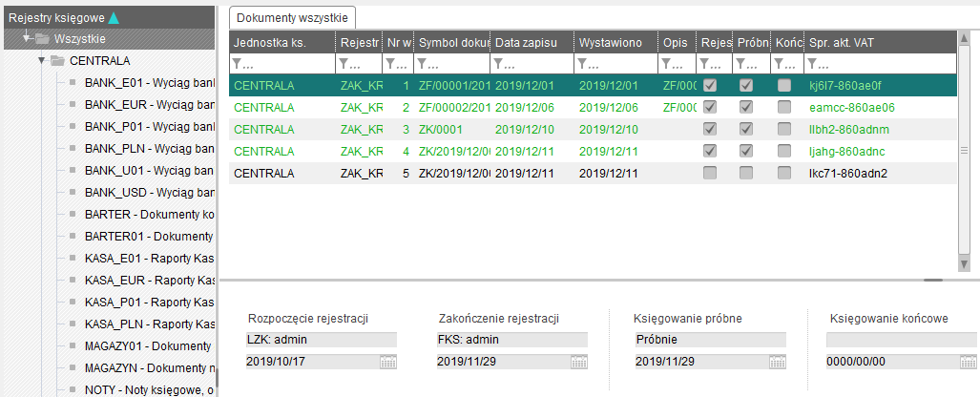Select the Dokumenty wszystkie tab
The width and height of the screenshot is (980, 397).
coord(293,17)
